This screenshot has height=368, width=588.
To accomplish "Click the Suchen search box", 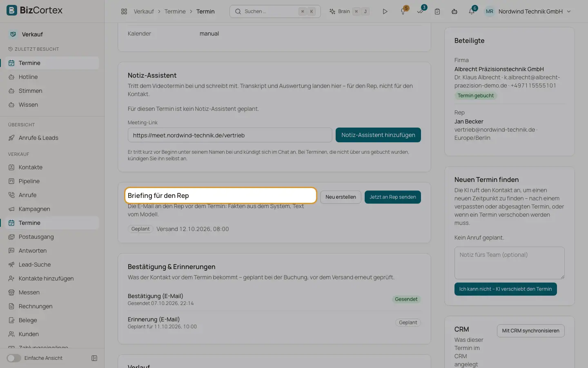I will click(275, 11).
